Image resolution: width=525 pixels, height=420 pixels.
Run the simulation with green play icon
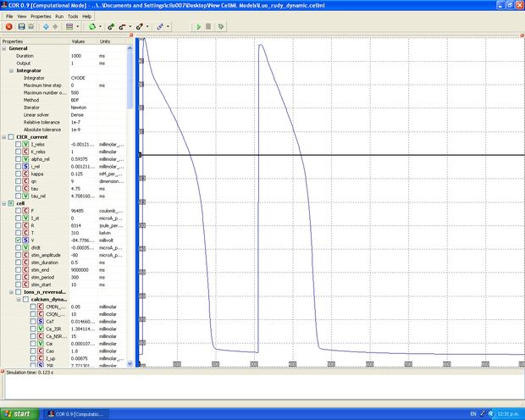[x=198, y=26]
